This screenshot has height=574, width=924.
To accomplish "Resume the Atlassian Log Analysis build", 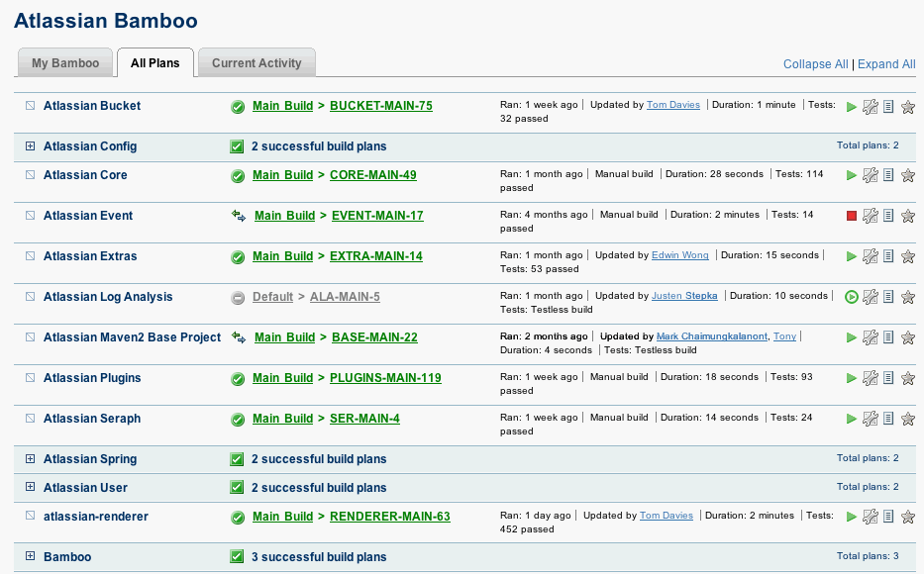I will click(x=852, y=297).
